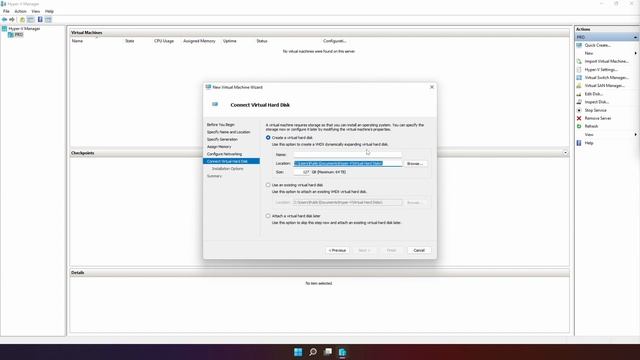This screenshot has height=360, width=640.
Task: Expand the New submenu arrow in Actions
Action: [x=636, y=53]
